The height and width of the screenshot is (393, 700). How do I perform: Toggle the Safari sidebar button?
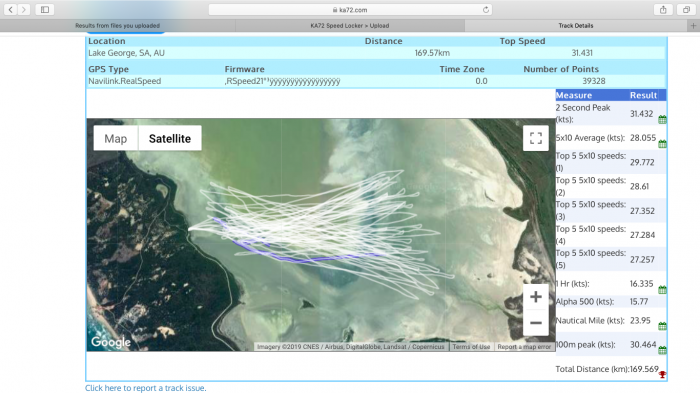[x=45, y=9]
